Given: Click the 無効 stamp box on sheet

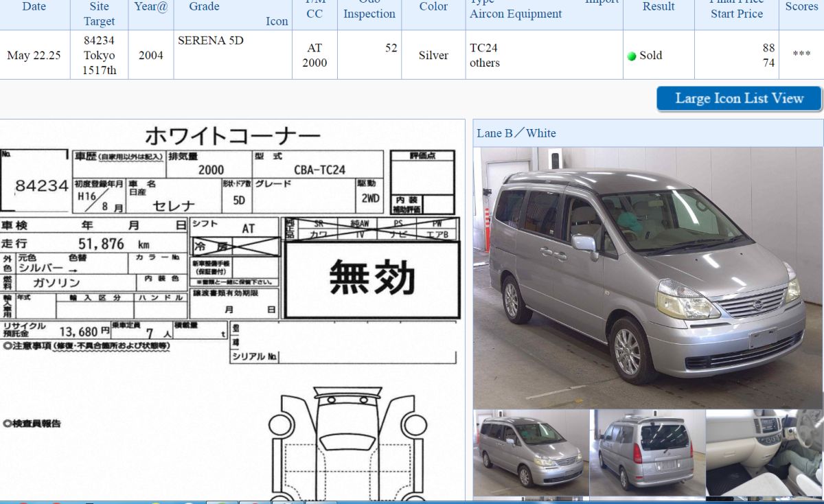Looking at the screenshot, I should 371,279.
